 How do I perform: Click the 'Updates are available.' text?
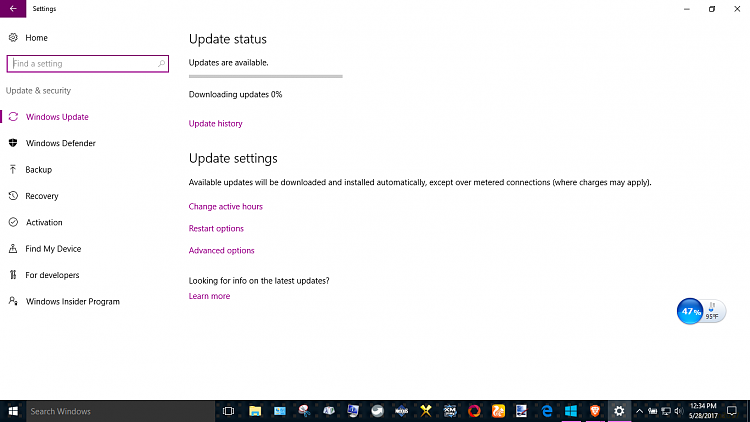pos(229,63)
